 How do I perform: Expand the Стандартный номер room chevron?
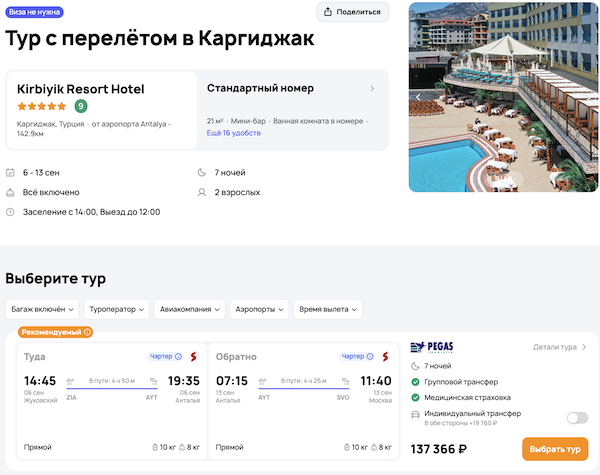(372, 88)
